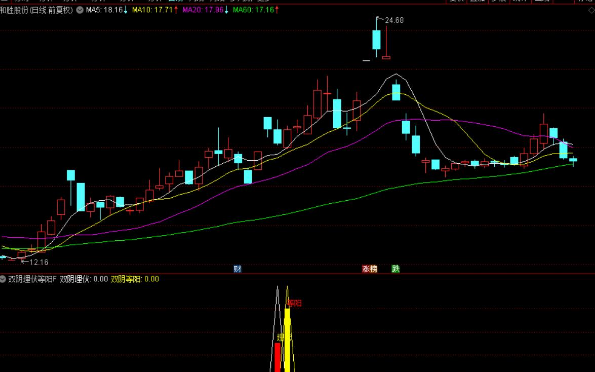Select the green MA60: 17.16 label
Image resolution: width=595 pixels, height=372 pixels.
253,10
